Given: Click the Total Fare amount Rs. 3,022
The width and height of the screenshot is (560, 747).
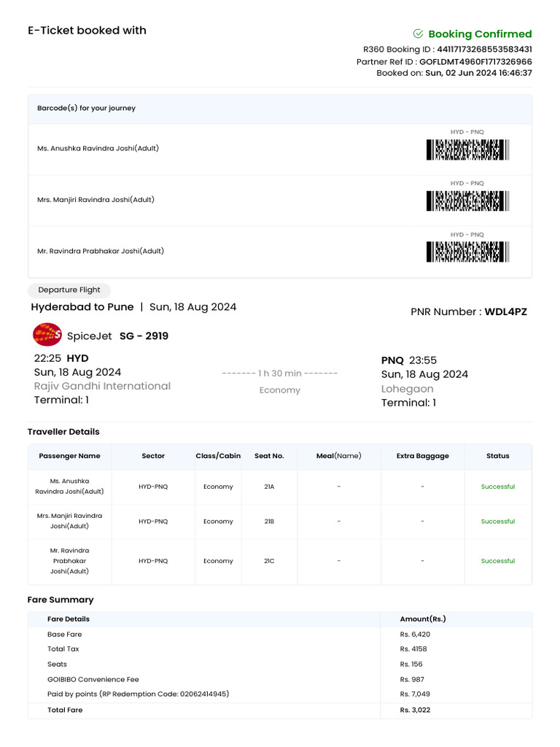Looking at the screenshot, I should coord(415,710).
